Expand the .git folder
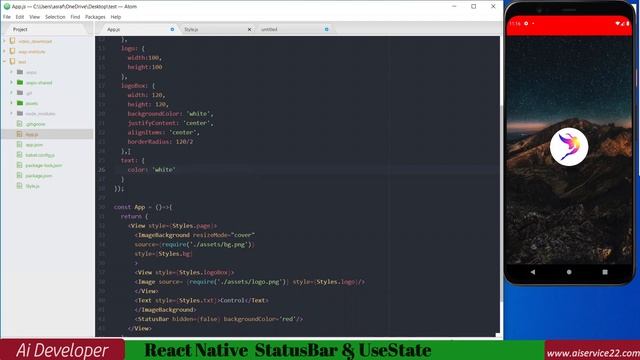The image size is (640, 360). [12, 93]
